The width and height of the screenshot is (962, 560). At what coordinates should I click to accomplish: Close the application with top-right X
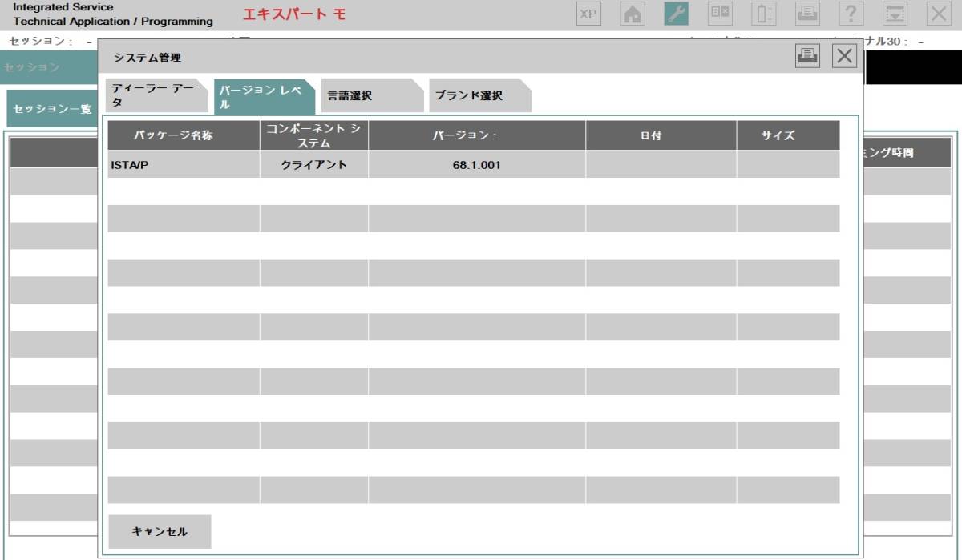tap(939, 14)
